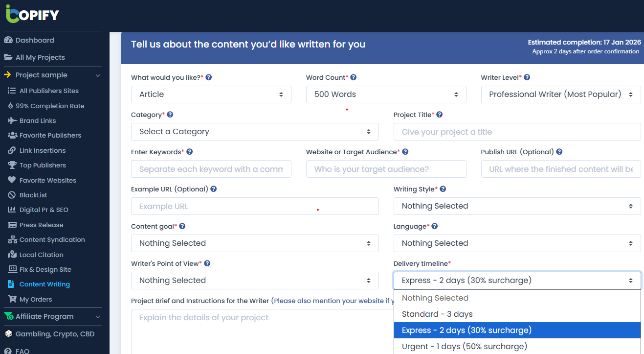This screenshot has height=354, width=644.
Task: Click the help icon beside Word Count
Action: pos(354,77)
